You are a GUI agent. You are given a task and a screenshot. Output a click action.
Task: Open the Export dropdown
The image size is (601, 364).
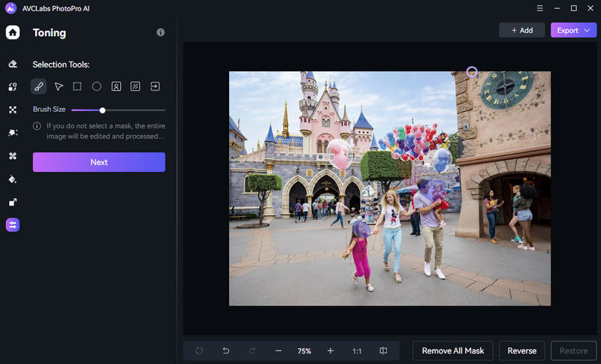click(573, 30)
